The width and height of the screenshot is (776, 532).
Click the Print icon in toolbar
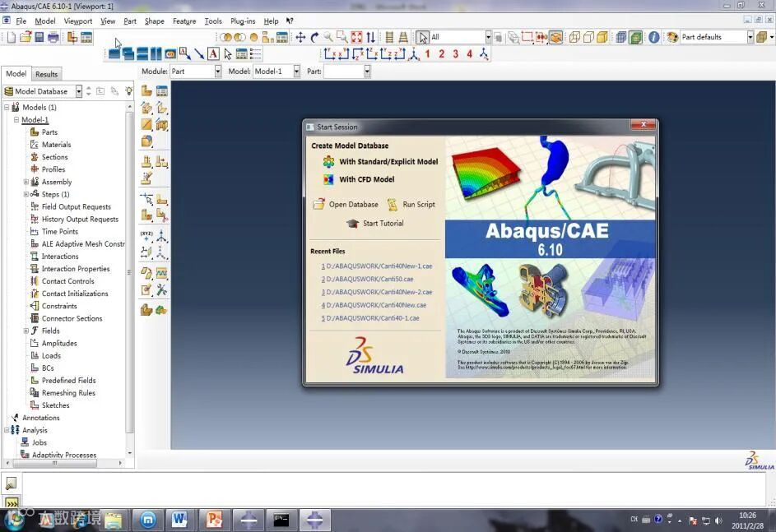coord(53,37)
